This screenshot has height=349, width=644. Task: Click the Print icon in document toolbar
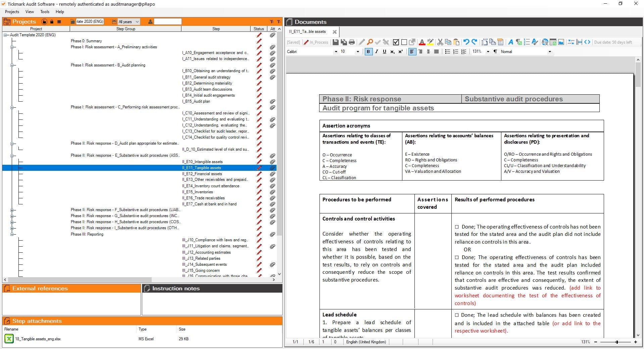(x=352, y=42)
